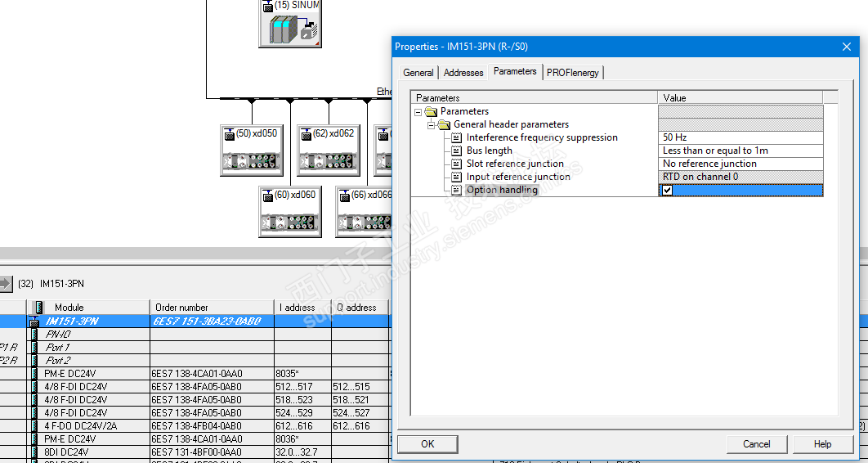Toggle the Option handling checkbox
The height and width of the screenshot is (463, 868).
click(x=668, y=190)
